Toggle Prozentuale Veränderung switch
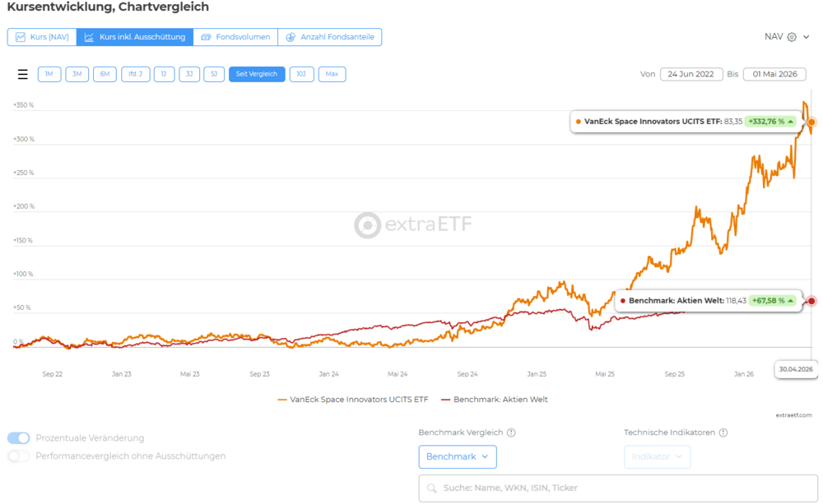The width and height of the screenshot is (823, 504). tap(19, 438)
